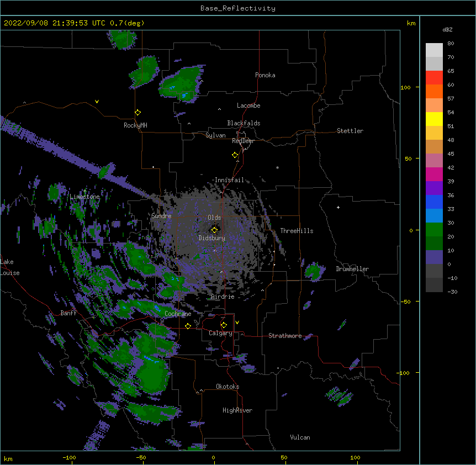This screenshot has width=476, height=465.
Task: Click the yellow v marker east of Calgary
Action: [x=237, y=323]
